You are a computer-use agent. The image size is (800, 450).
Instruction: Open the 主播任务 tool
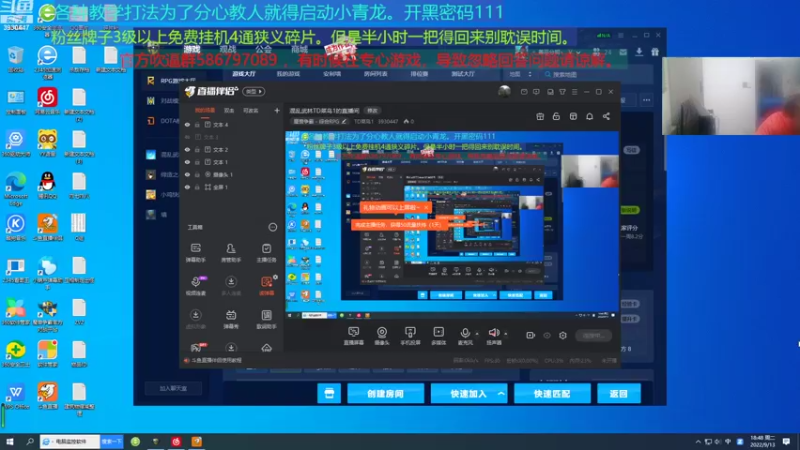(266, 253)
